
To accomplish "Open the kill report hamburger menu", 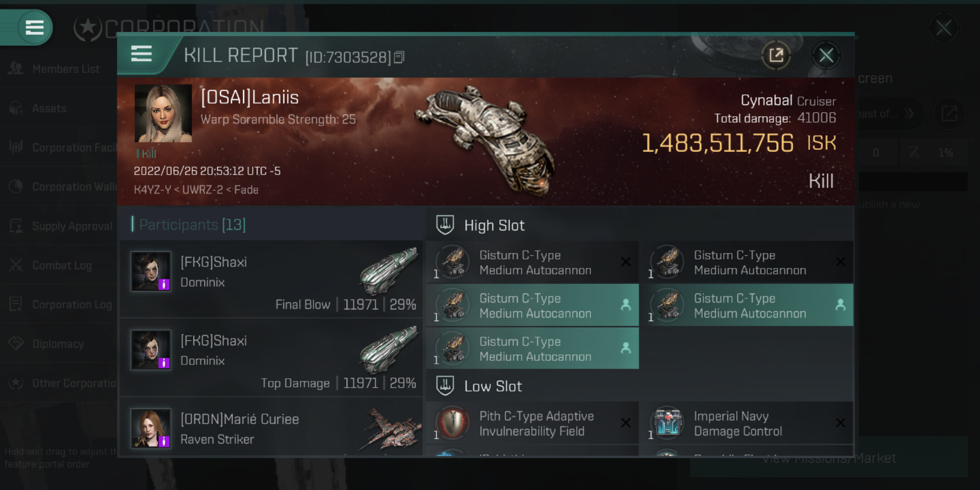I will pyautogui.click(x=141, y=54).
